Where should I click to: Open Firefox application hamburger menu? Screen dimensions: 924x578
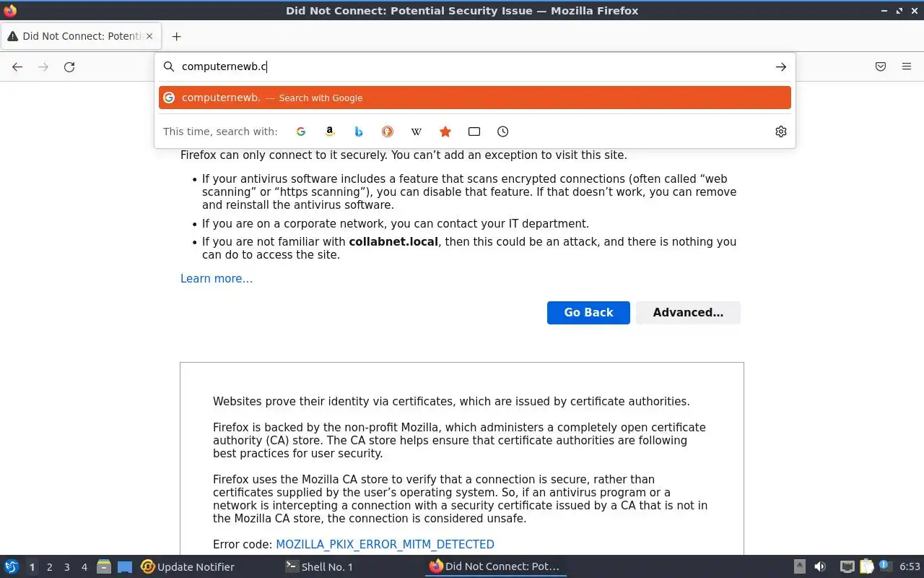(907, 66)
